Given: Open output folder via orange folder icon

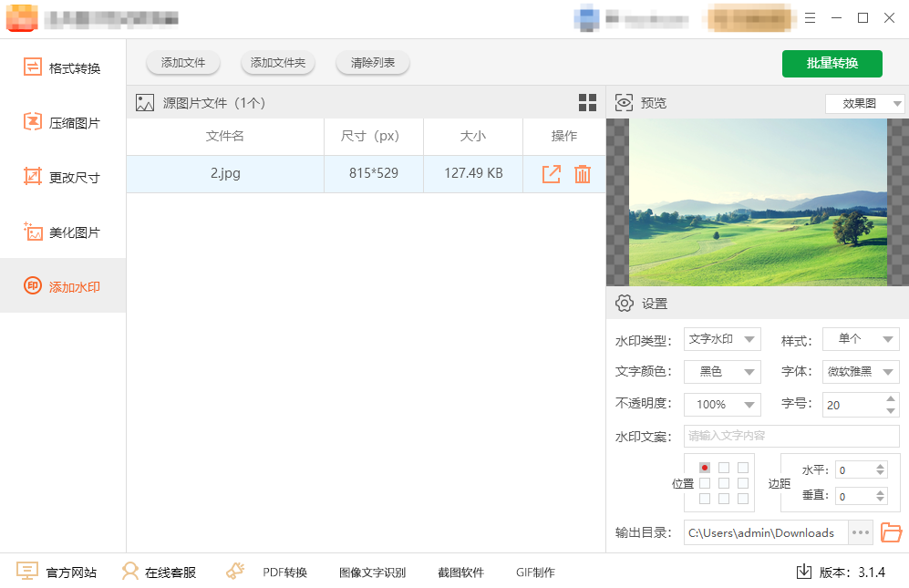Looking at the screenshot, I should point(891,531).
